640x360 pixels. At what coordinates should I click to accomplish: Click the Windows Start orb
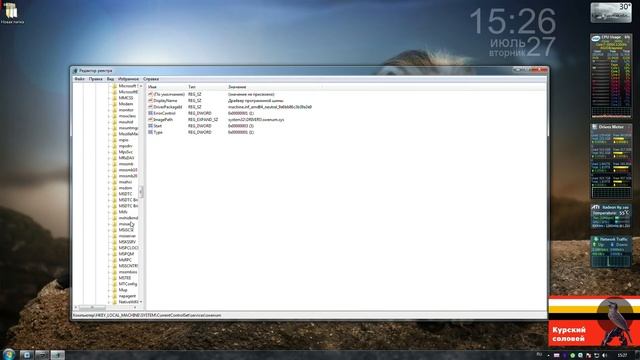(x=9, y=354)
